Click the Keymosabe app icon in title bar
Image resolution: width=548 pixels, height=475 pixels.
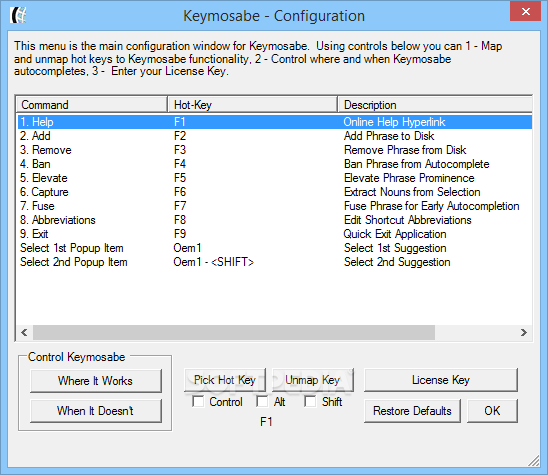click(x=18, y=15)
